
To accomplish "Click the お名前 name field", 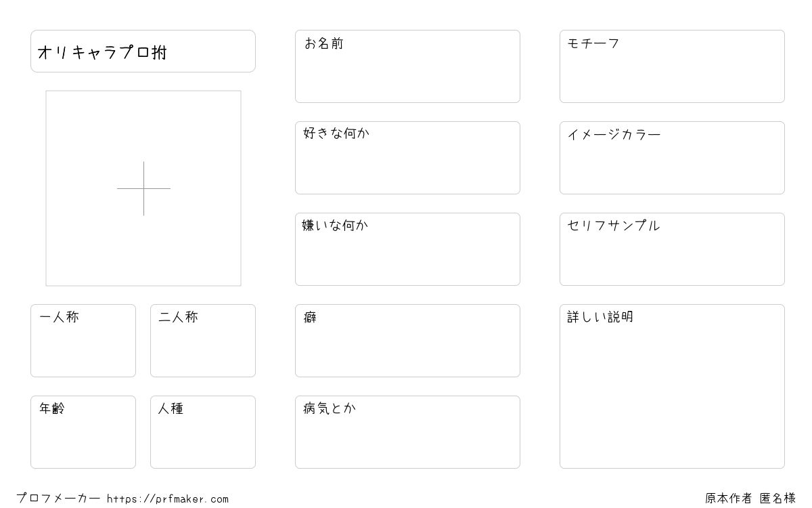I will 407,66.
